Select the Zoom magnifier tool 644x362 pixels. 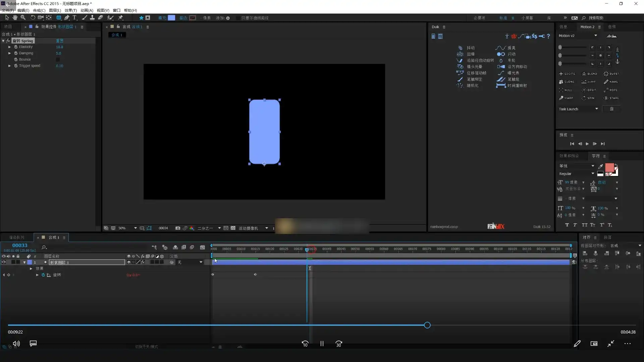click(23, 18)
